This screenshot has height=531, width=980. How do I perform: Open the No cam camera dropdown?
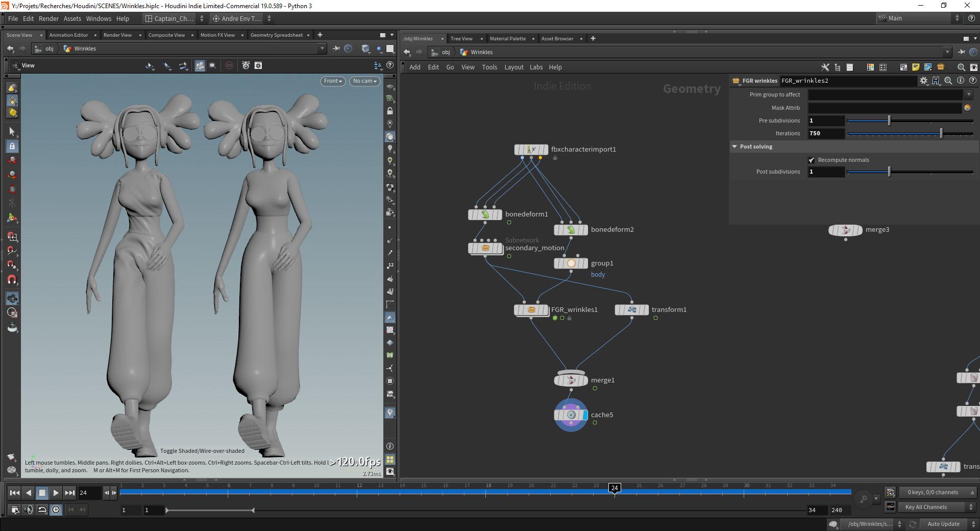point(364,81)
